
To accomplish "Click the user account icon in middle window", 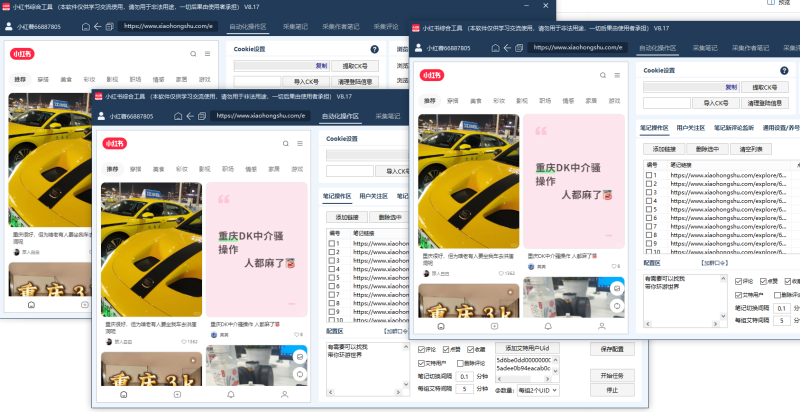I will tap(101, 116).
